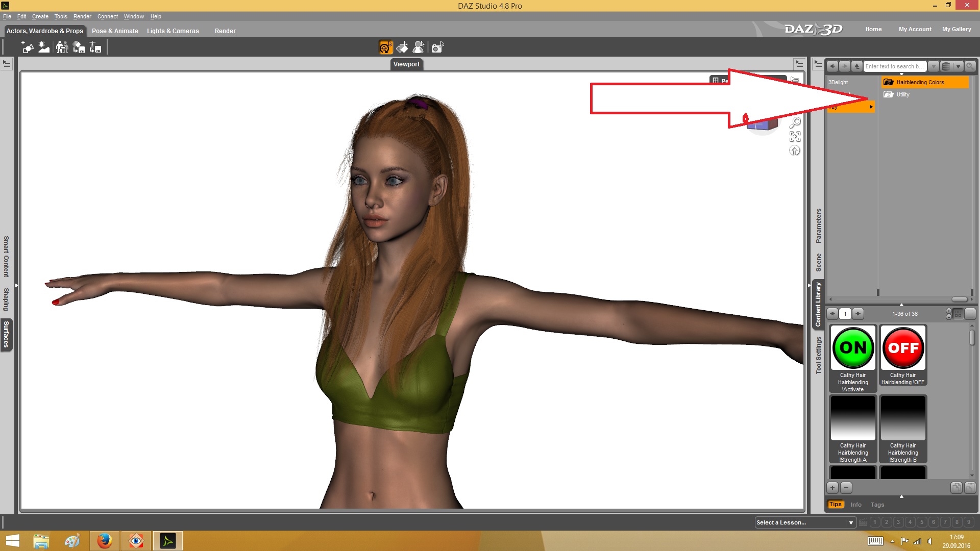Select Cathy Hair Hairblending Strength A gradient
Viewport: 980px width, 551px height.
point(853,418)
